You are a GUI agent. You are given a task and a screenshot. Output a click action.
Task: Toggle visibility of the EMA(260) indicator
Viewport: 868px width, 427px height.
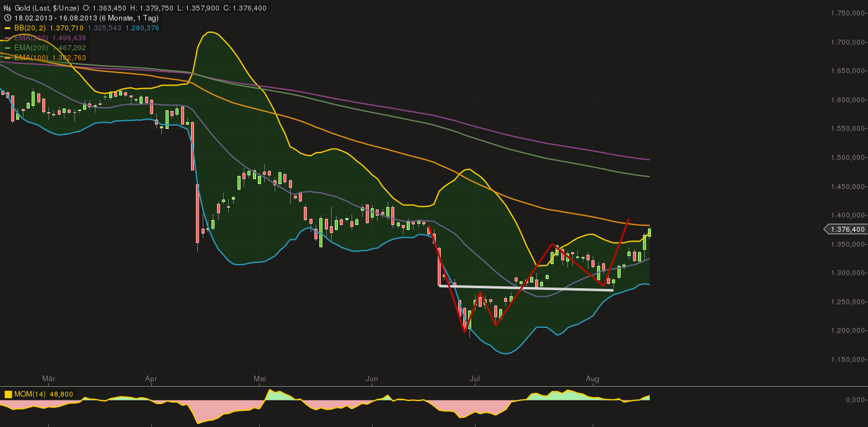31,37
